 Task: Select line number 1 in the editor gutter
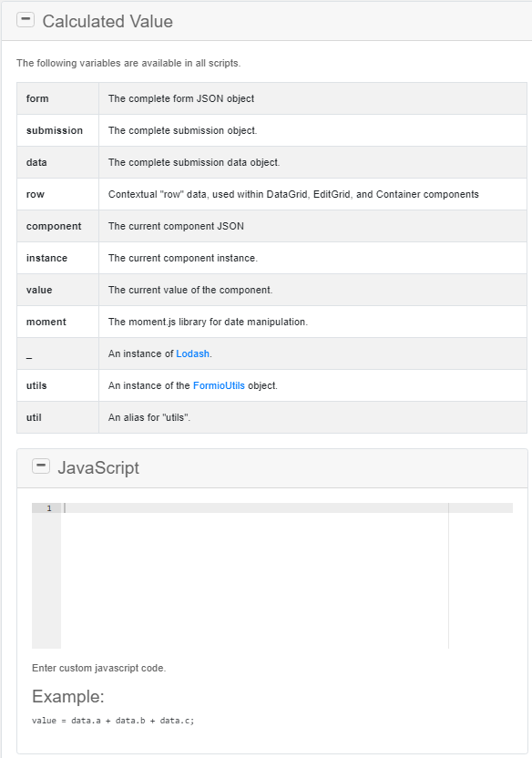click(48, 508)
